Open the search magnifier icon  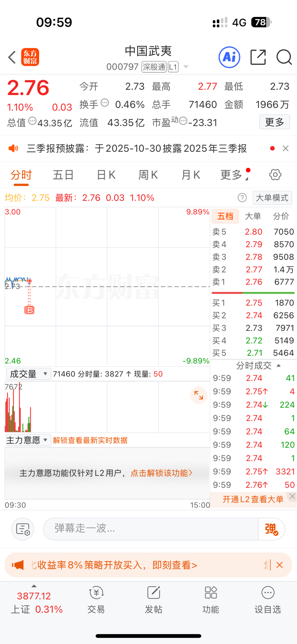point(284,57)
